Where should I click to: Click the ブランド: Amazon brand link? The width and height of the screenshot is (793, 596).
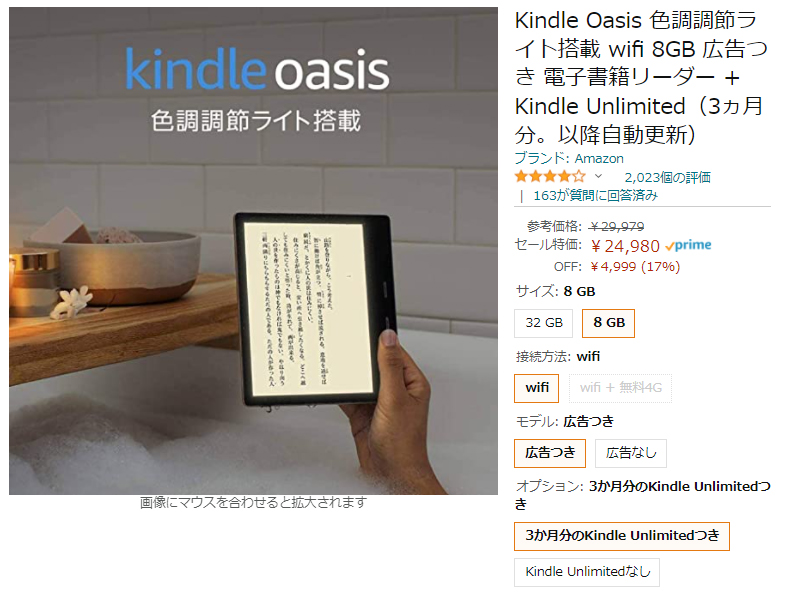(569, 158)
